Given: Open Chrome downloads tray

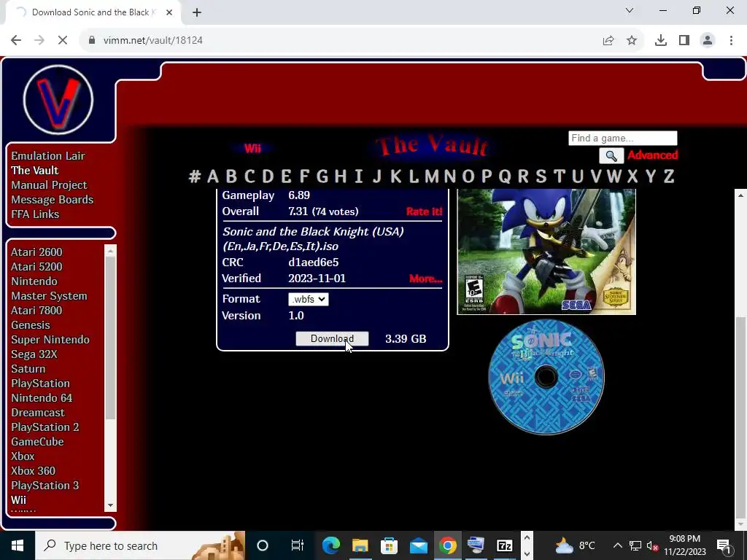Looking at the screenshot, I should pyautogui.click(x=660, y=41).
